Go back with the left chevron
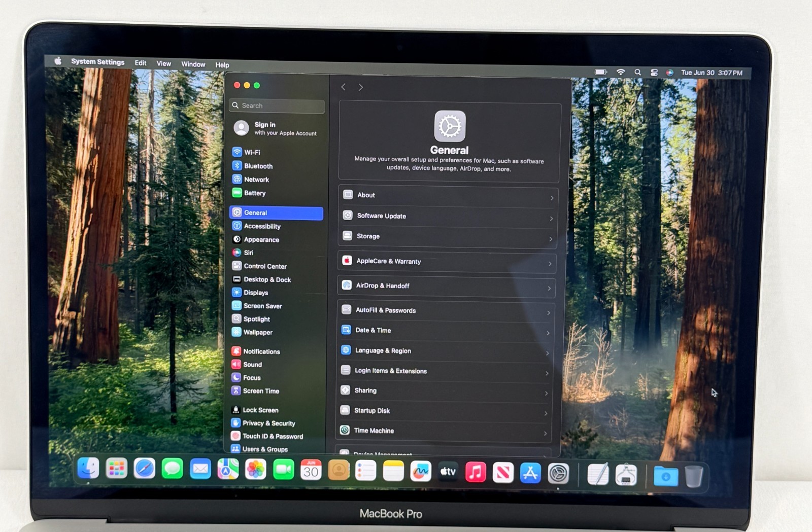The height and width of the screenshot is (532, 812). pos(344,87)
